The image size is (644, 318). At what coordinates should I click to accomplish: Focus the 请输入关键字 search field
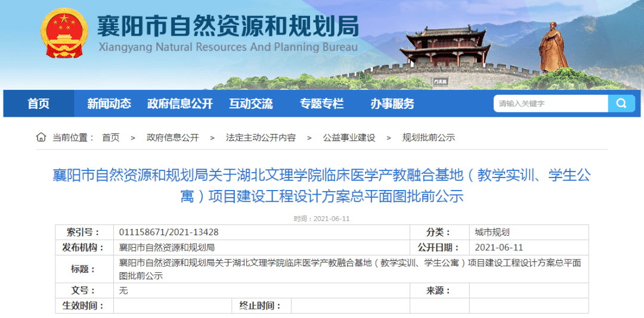coord(551,104)
